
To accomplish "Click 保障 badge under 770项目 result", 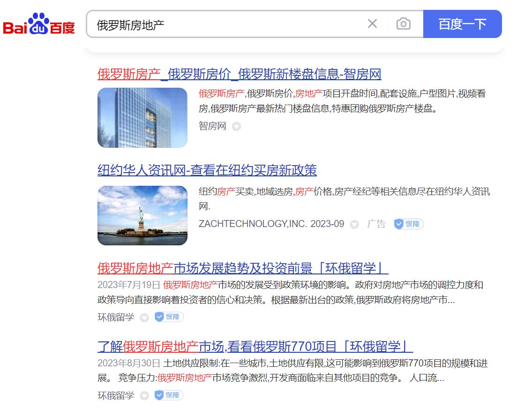I will tap(169, 395).
